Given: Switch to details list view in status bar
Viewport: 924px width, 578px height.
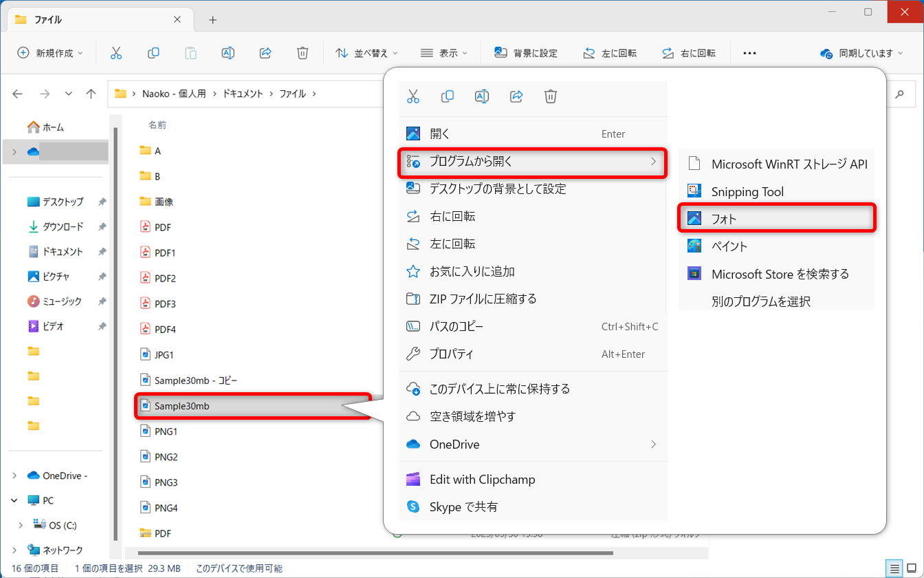Looking at the screenshot, I should pyautogui.click(x=894, y=568).
